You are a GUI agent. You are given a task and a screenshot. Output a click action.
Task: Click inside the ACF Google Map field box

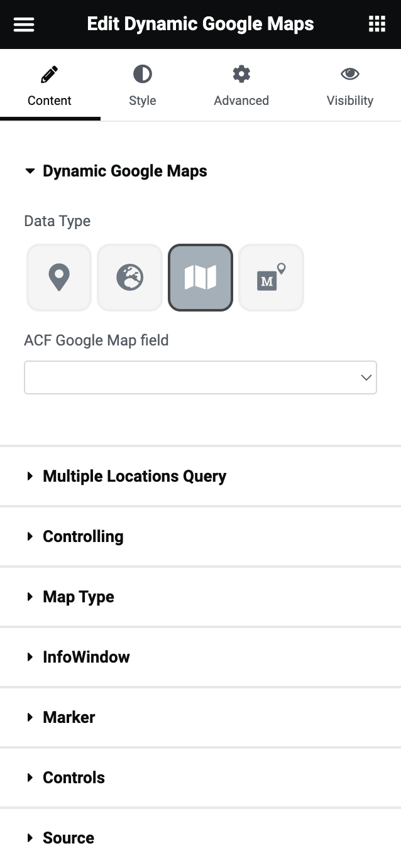tap(189, 377)
